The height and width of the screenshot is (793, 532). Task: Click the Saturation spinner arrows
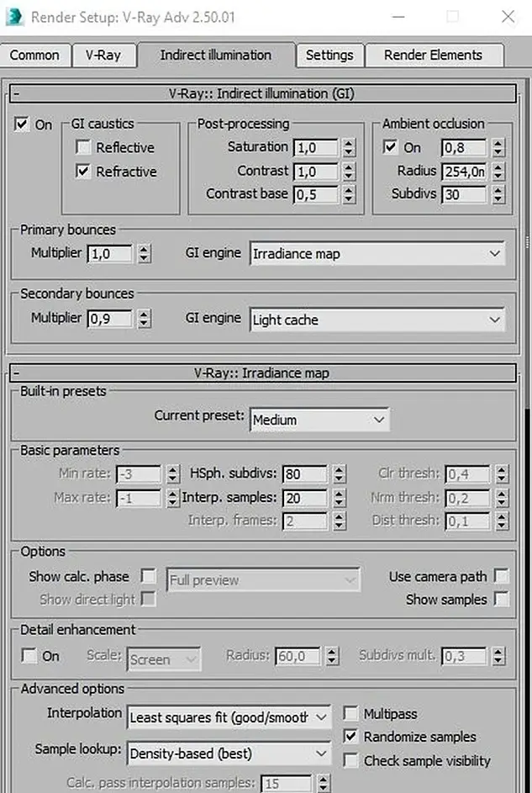349,147
